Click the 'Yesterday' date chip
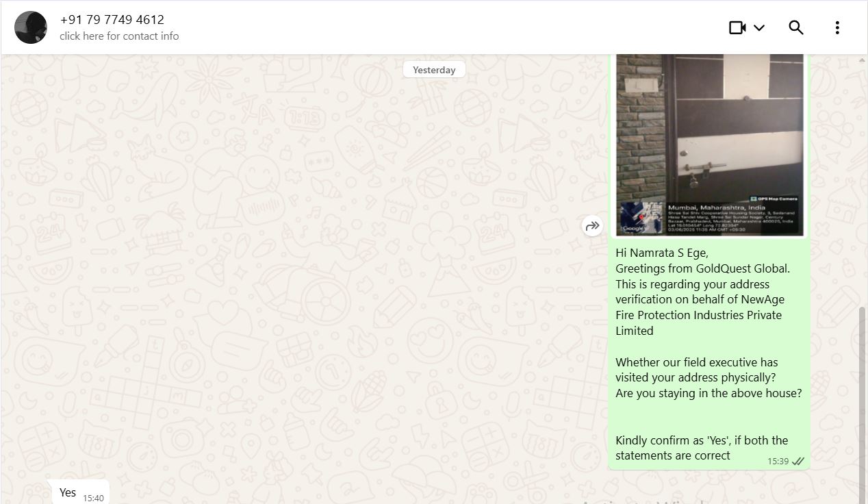This screenshot has width=868, height=504. point(434,70)
